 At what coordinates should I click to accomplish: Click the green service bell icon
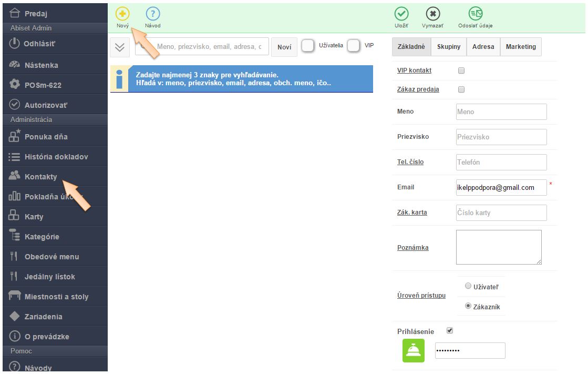pyautogui.click(x=413, y=351)
